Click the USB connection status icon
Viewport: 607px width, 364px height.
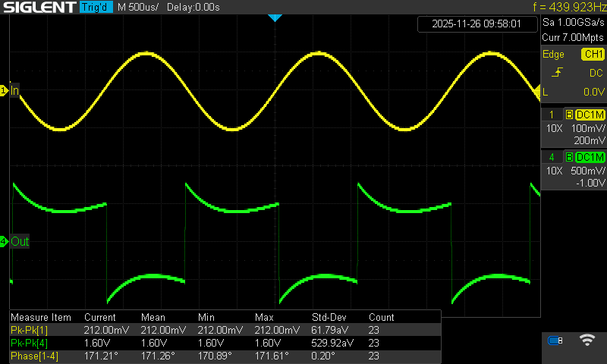tap(556, 340)
